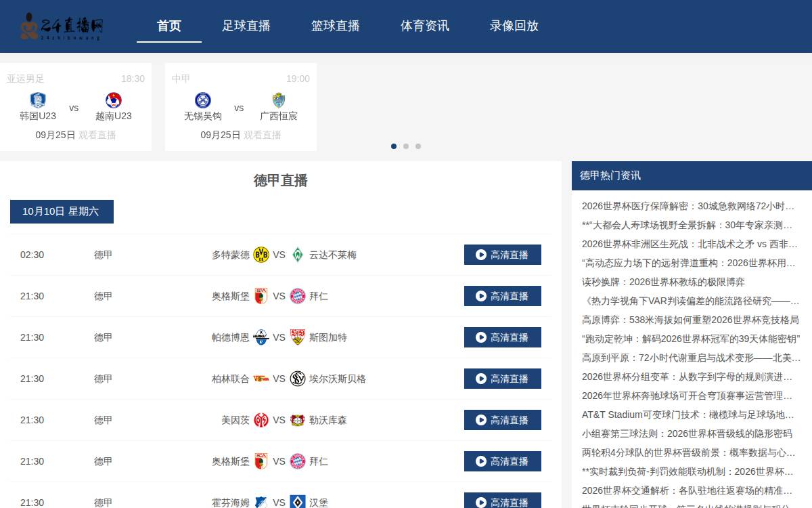This screenshot has width=812, height=508.
Task: Click the 24直播网 site logo
Action: coord(62,26)
